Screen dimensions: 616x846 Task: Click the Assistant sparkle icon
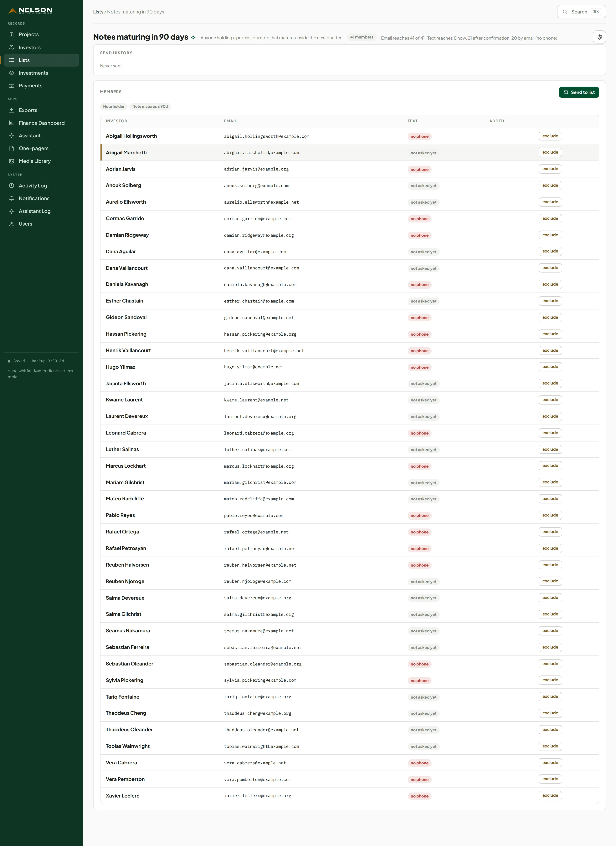click(12, 135)
